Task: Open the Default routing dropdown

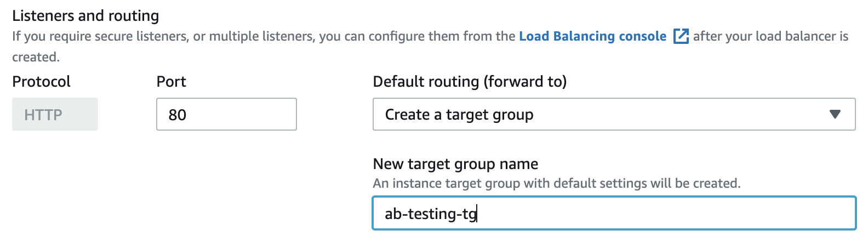Action: click(614, 114)
